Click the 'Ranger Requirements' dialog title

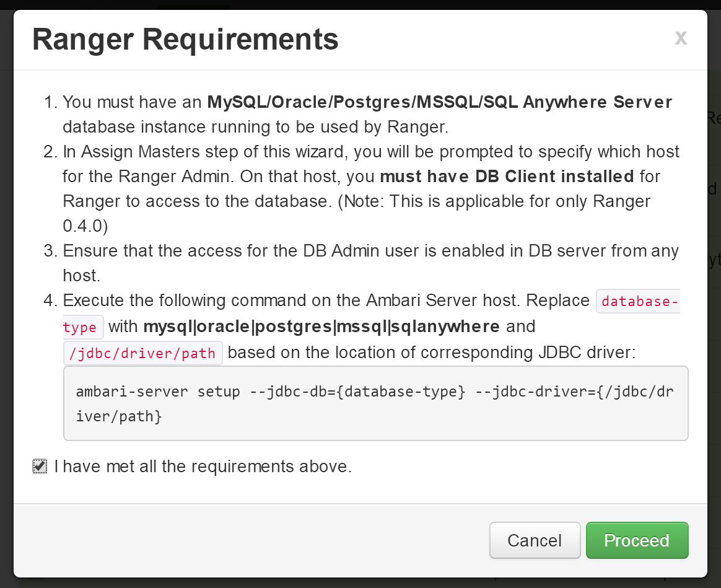tap(185, 39)
